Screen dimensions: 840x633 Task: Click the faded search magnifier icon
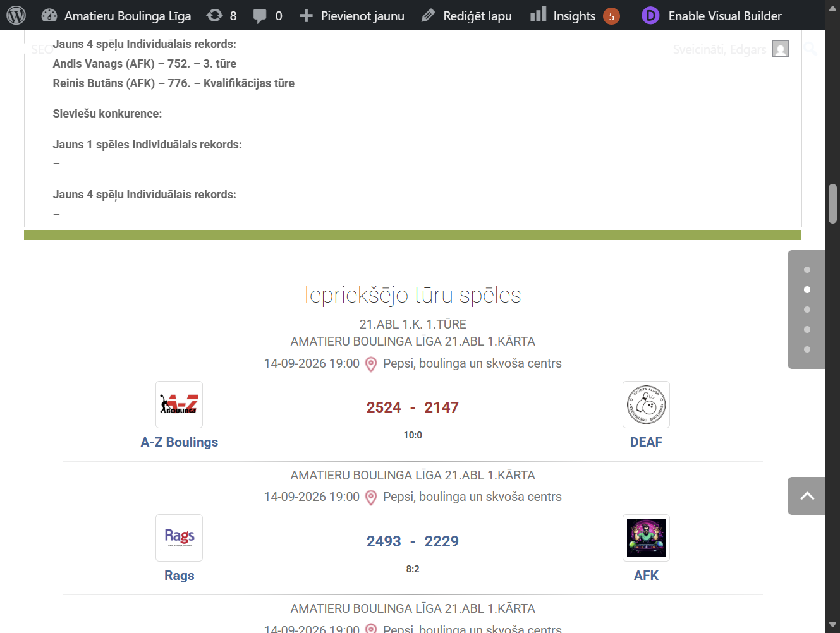tap(810, 49)
